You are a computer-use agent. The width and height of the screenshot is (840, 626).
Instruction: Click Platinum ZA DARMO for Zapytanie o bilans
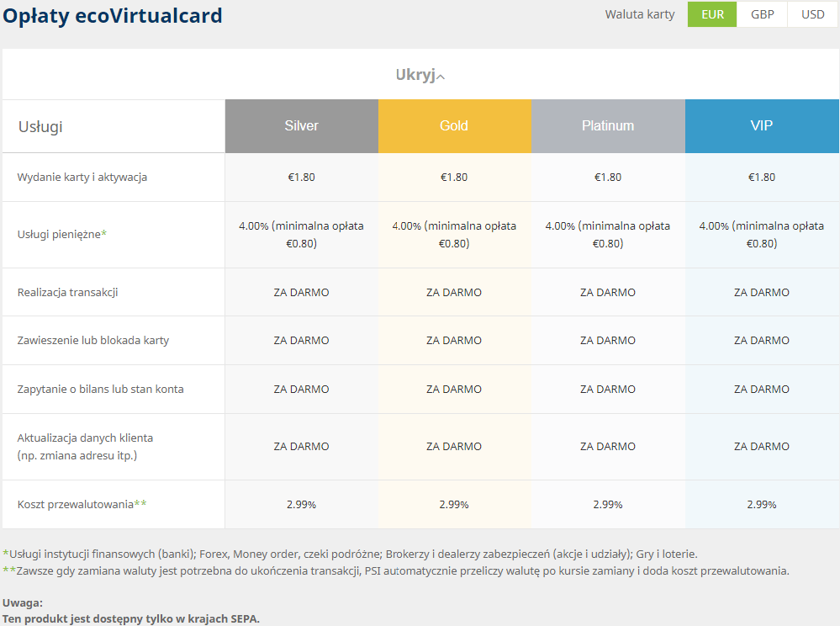[608, 390]
